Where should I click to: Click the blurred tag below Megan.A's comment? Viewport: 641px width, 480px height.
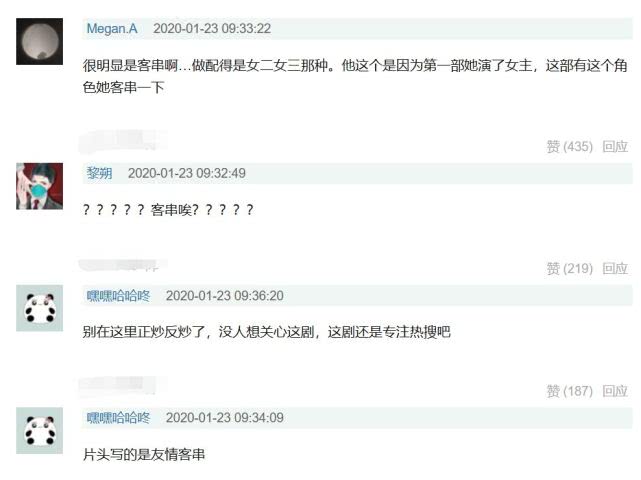pyautogui.click(x=123, y=140)
